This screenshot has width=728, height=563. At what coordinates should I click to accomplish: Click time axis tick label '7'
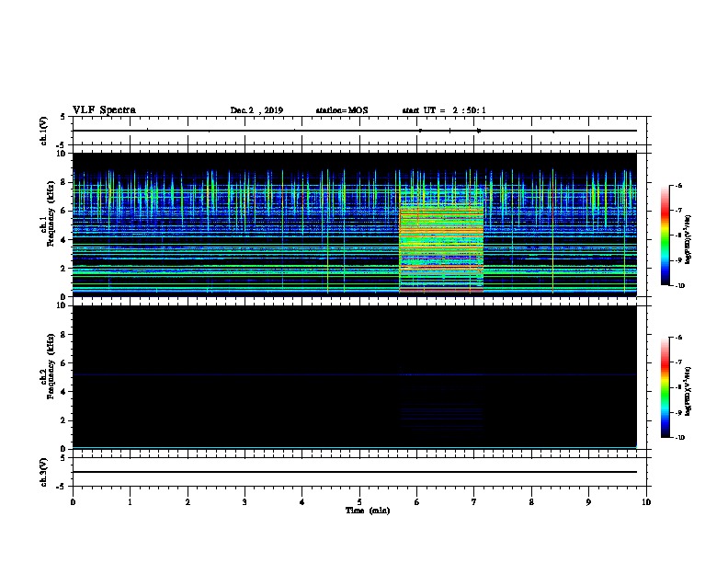(x=473, y=501)
